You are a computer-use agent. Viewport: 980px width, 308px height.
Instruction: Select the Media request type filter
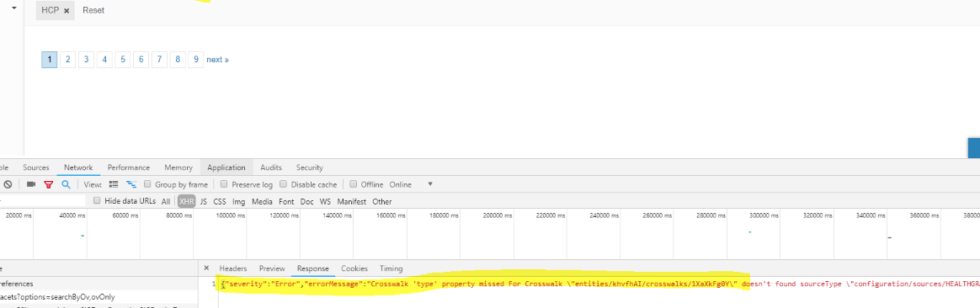[263, 201]
